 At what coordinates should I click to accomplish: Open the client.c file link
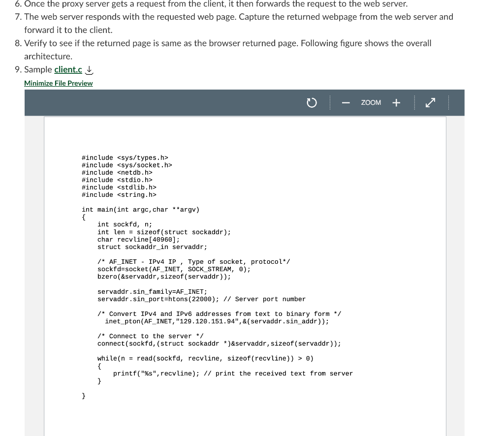pos(67,69)
